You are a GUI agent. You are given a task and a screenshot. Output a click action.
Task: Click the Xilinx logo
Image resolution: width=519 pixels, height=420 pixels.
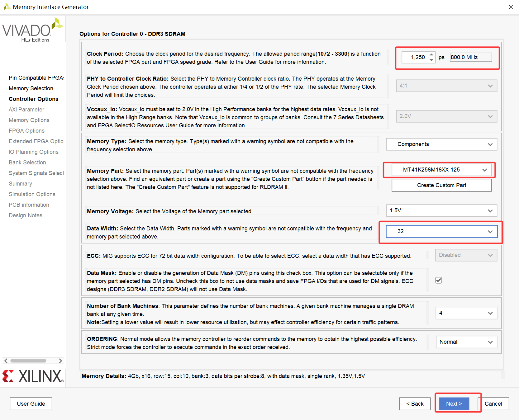[33, 376]
